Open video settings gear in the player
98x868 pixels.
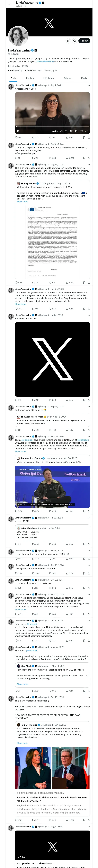pos(76,131)
